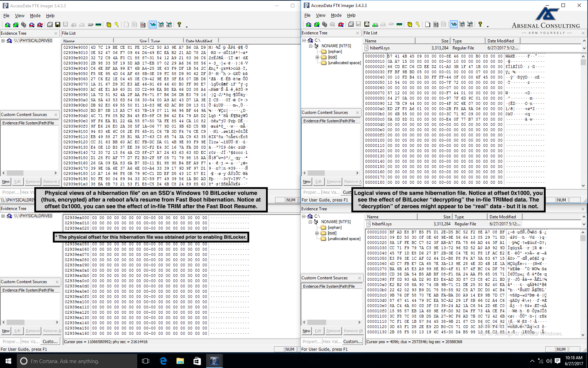Click Remove Evidence Item in left window toolbar
The image size is (588, 368).
[32, 25]
